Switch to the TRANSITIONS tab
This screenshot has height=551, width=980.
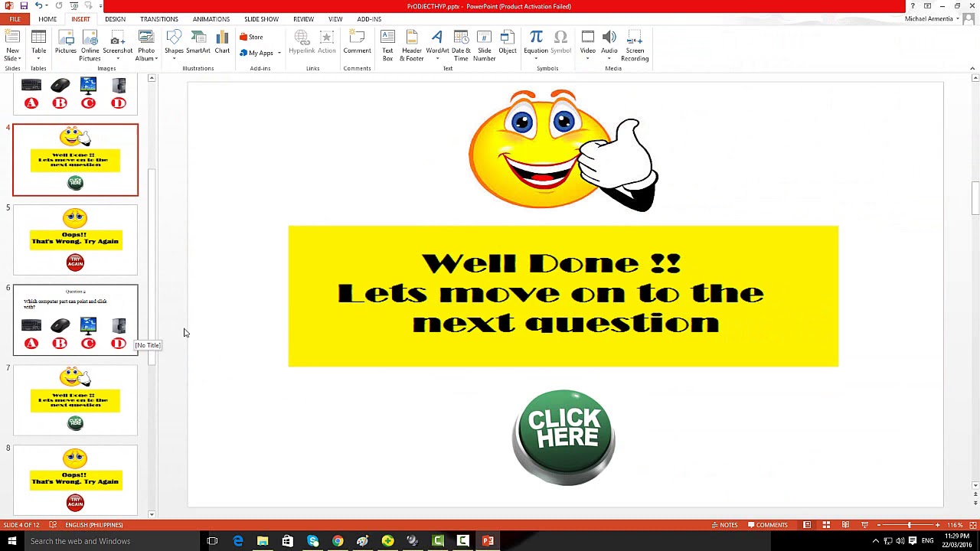tap(158, 19)
